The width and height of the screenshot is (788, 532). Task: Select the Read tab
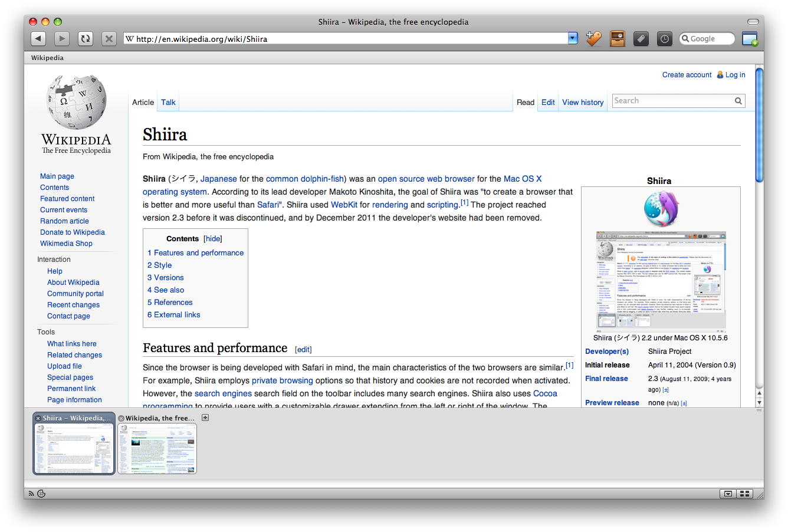(526, 102)
